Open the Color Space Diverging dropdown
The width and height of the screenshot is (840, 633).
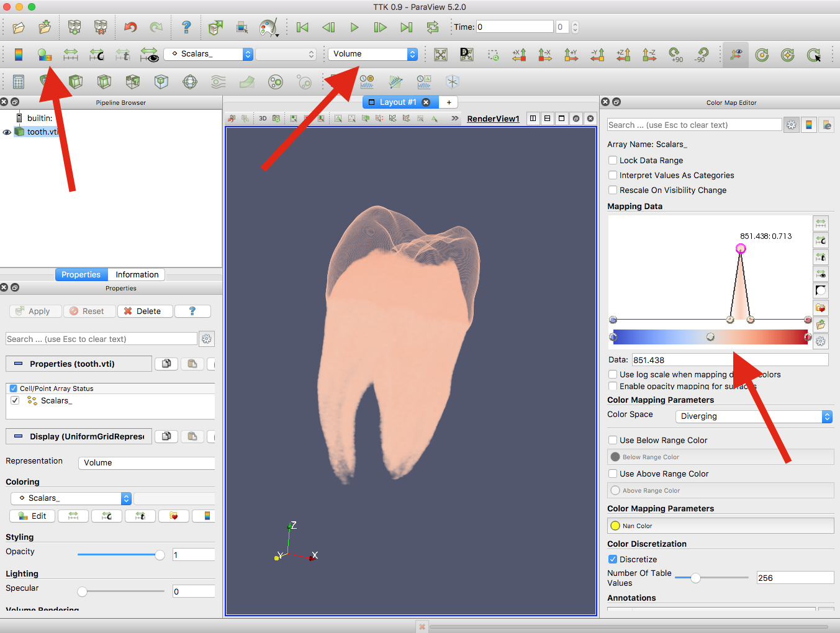pos(754,416)
